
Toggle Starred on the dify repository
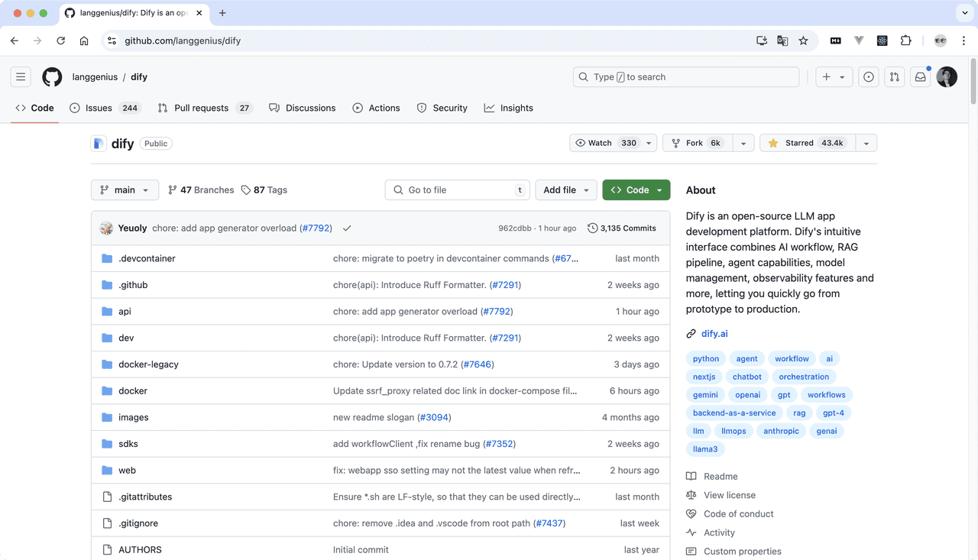(807, 143)
